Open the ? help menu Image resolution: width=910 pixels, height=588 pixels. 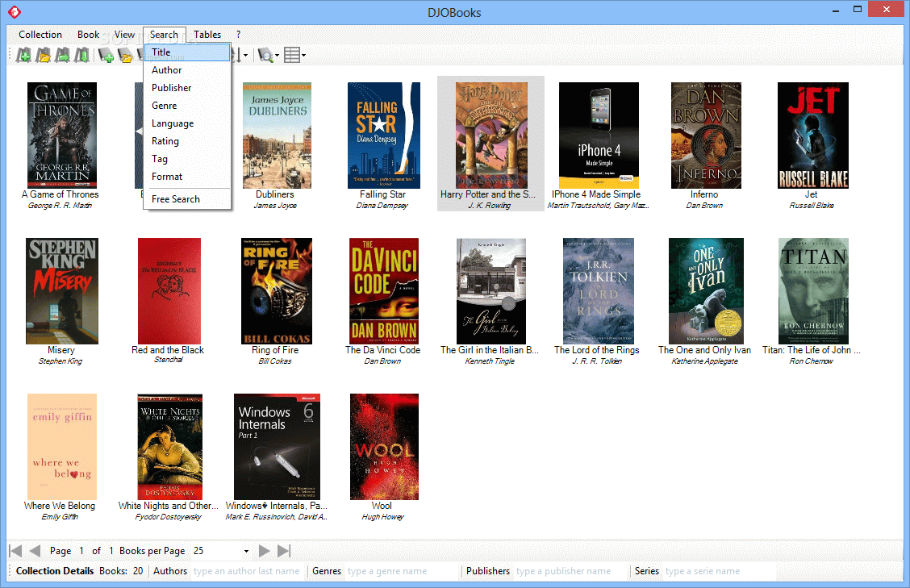point(239,35)
